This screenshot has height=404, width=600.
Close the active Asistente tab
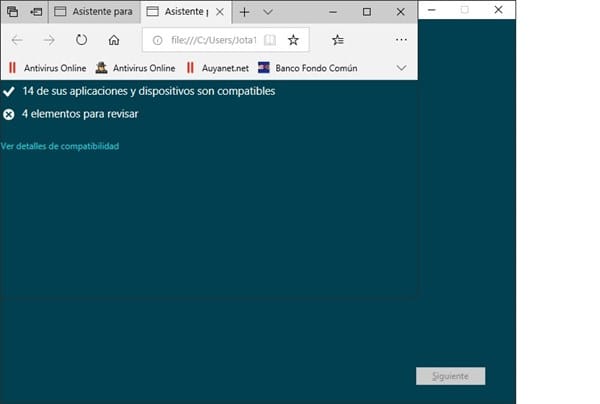tap(220, 12)
